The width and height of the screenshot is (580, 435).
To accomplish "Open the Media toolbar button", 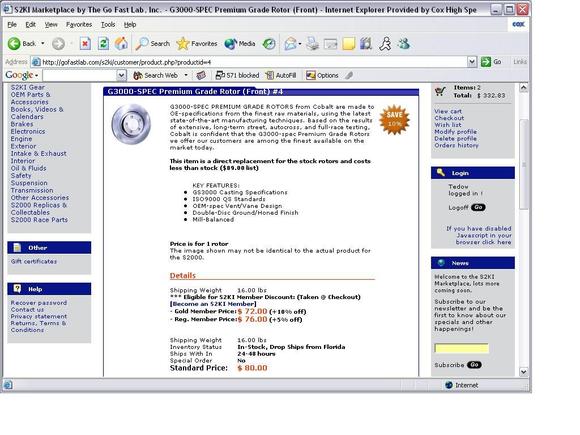I will tap(240, 44).
